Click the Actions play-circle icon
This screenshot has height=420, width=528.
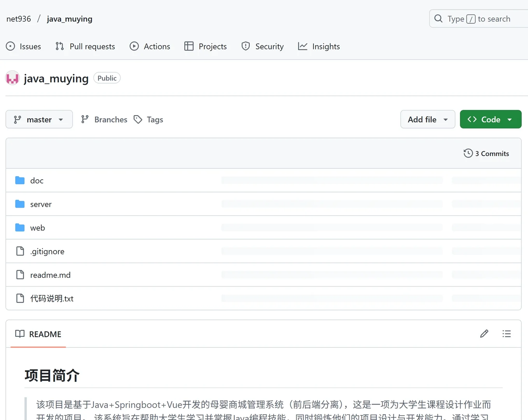[134, 46]
